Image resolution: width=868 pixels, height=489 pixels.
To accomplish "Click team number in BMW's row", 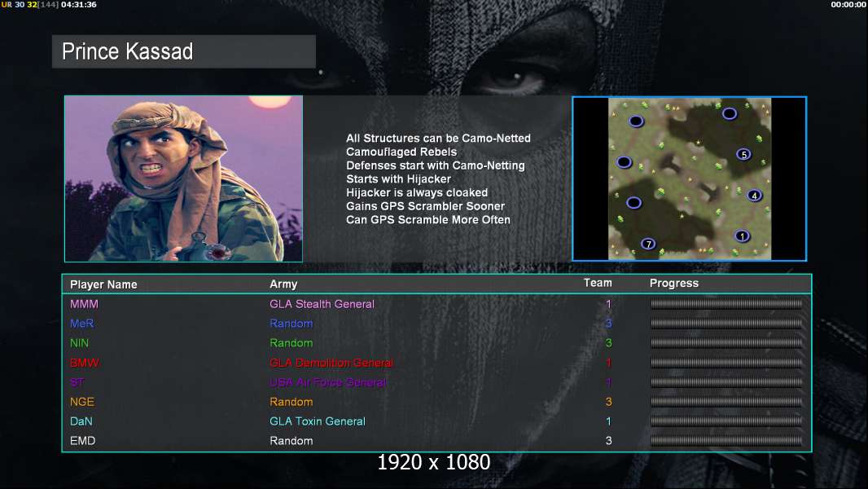I will click(x=608, y=363).
